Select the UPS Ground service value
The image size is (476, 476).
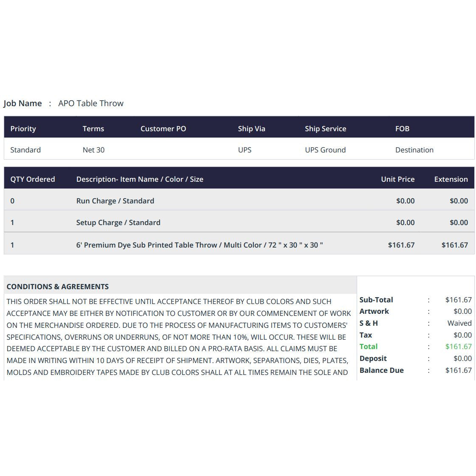[x=325, y=150]
